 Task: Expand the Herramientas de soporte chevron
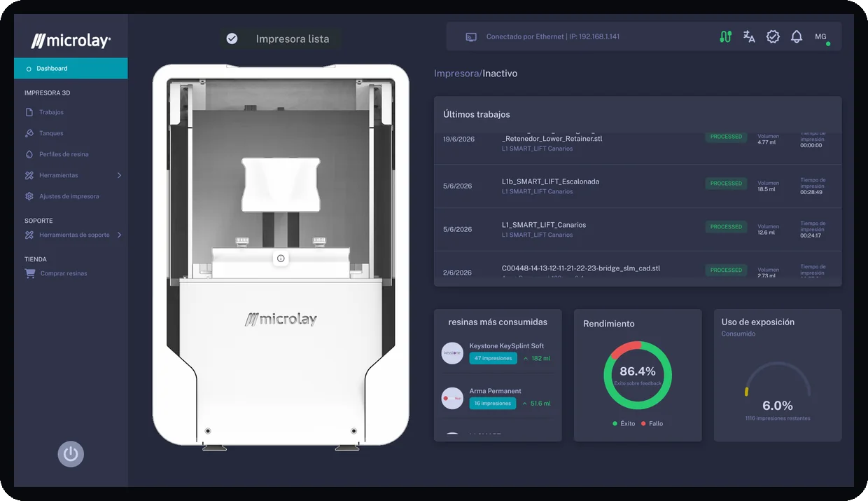click(x=119, y=235)
